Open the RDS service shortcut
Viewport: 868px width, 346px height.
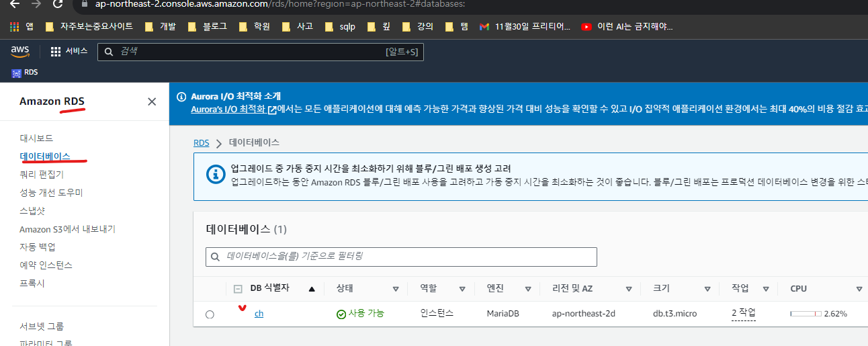pyautogui.click(x=25, y=73)
